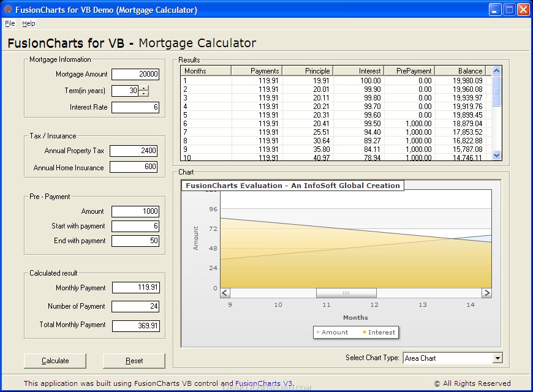Decrease term years with down spinner arrow
This screenshot has width=533, height=392.
click(x=144, y=94)
